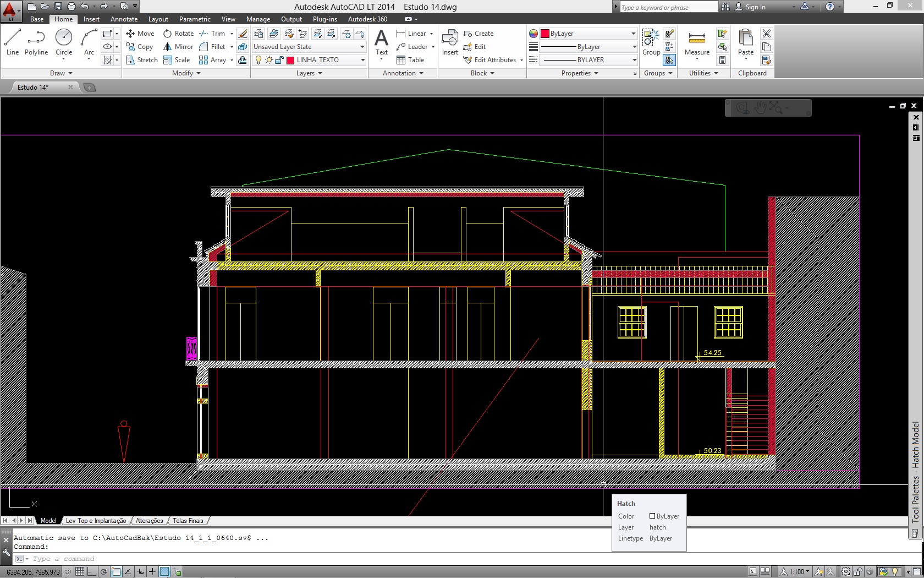This screenshot has width=924, height=578.
Task: Click the Save icon in quick access toolbar
Action: pos(58,7)
